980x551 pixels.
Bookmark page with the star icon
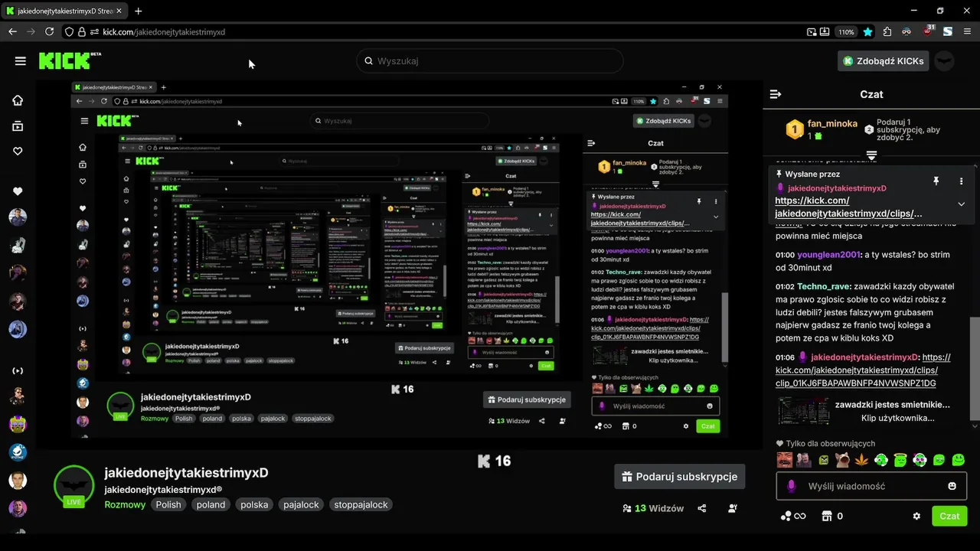coord(868,32)
